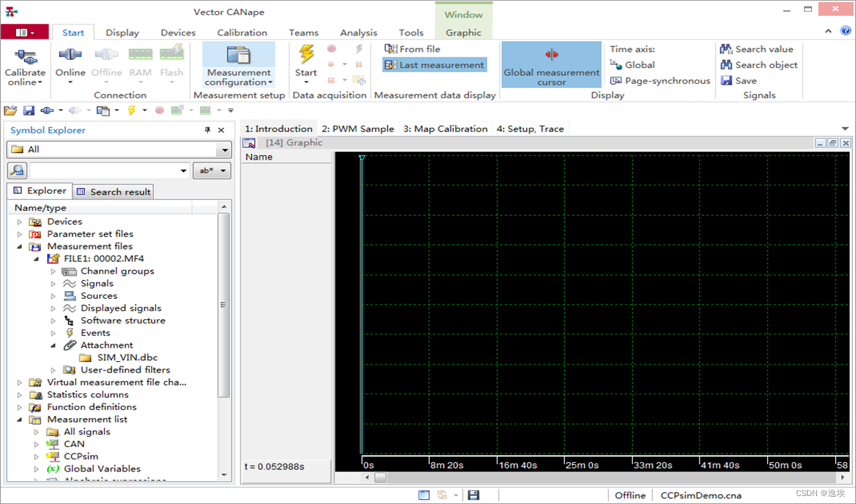Click the save quick access icon
856x504 pixels.
[x=28, y=110]
